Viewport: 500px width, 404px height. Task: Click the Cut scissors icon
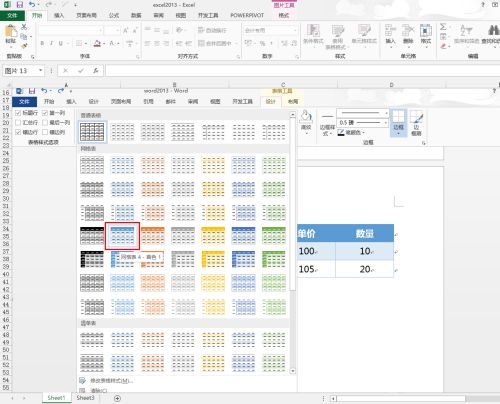(x=24, y=27)
